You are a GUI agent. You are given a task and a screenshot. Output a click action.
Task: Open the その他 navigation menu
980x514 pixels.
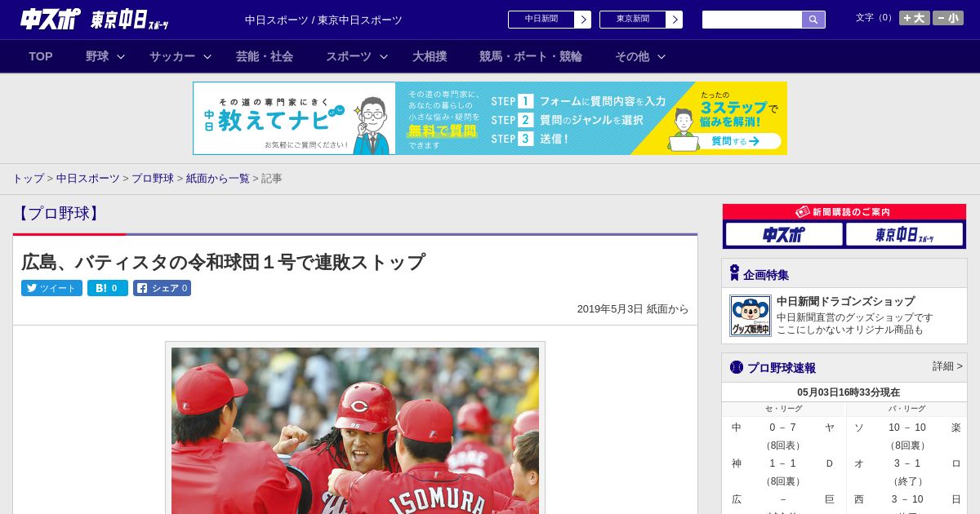[632, 56]
